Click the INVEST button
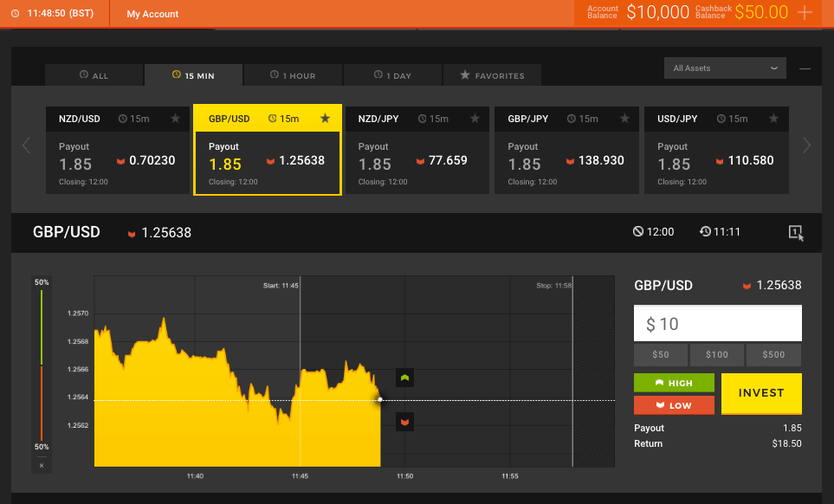This screenshot has width=834, height=504. click(760, 393)
